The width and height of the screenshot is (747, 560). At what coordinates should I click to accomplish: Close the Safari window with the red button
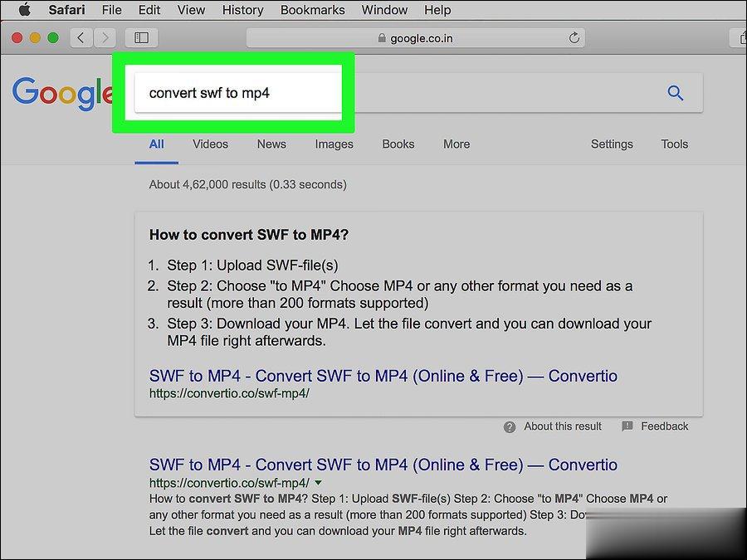[x=17, y=37]
